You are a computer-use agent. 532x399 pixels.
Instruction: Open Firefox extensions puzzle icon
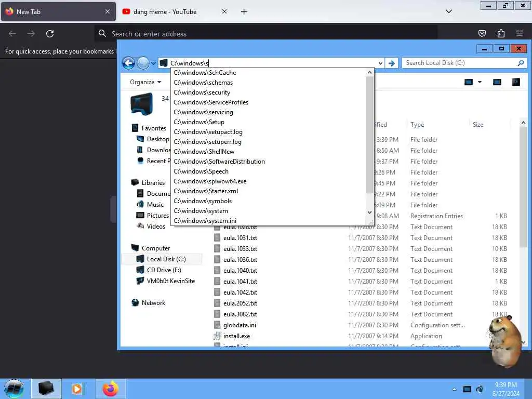pyautogui.click(x=501, y=33)
